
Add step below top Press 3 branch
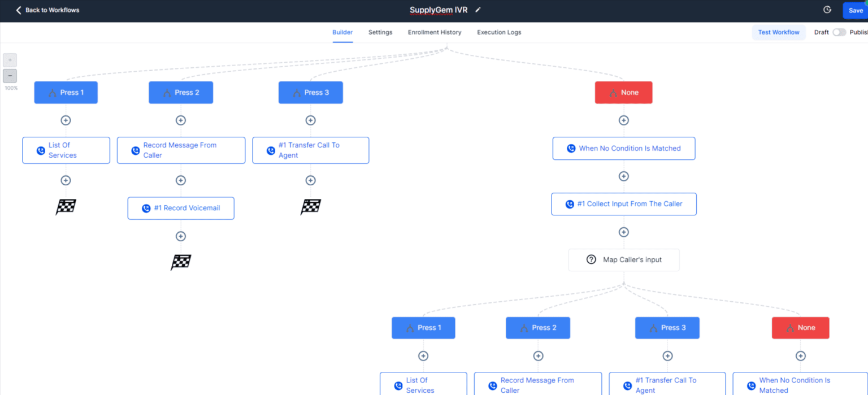point(310,120)
